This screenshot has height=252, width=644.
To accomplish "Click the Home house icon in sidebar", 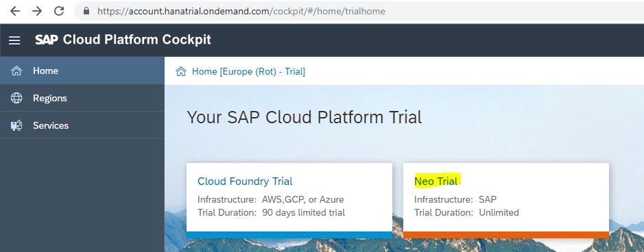I will 16,71.
